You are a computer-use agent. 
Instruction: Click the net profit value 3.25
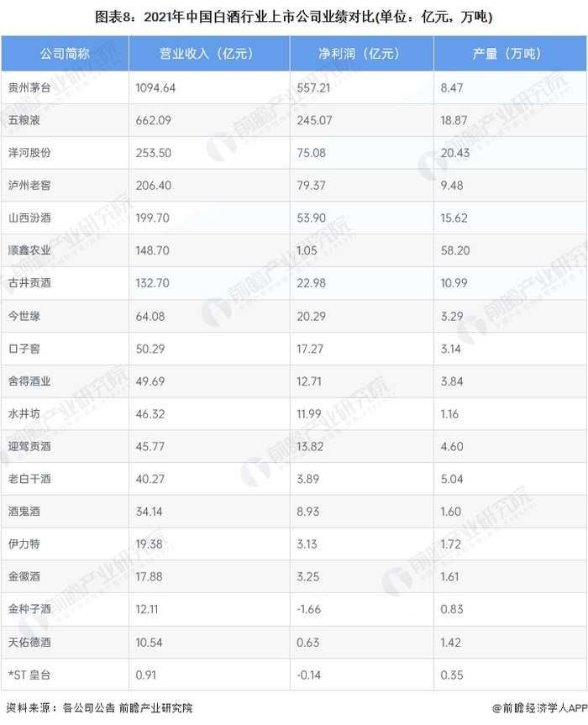click(308, 576)
